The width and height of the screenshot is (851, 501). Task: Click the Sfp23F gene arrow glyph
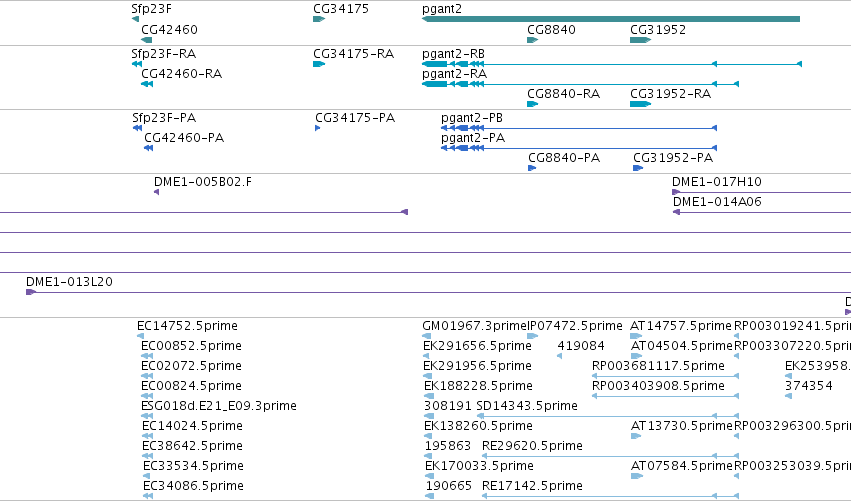coord(135,19)
